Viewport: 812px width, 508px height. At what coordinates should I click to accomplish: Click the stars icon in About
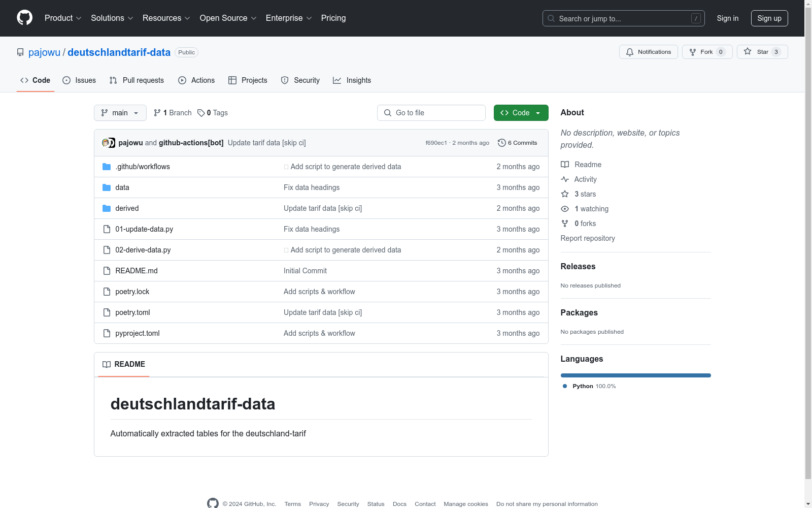pyautogui.click(x=565, y=194)
